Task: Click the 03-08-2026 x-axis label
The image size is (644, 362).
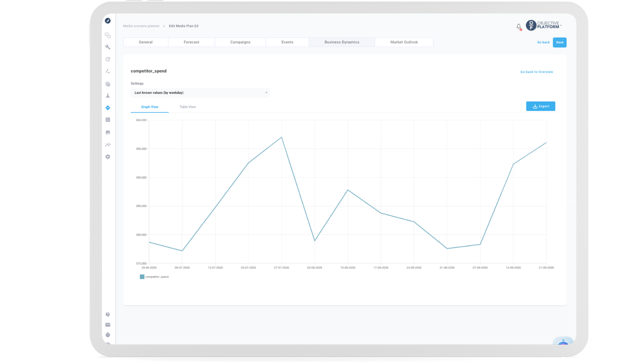Action: 315,267
